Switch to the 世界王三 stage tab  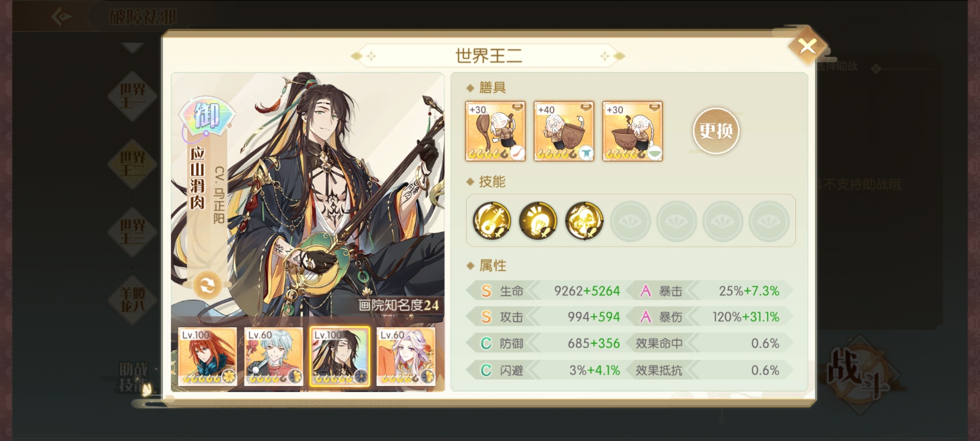coord(132,232)
